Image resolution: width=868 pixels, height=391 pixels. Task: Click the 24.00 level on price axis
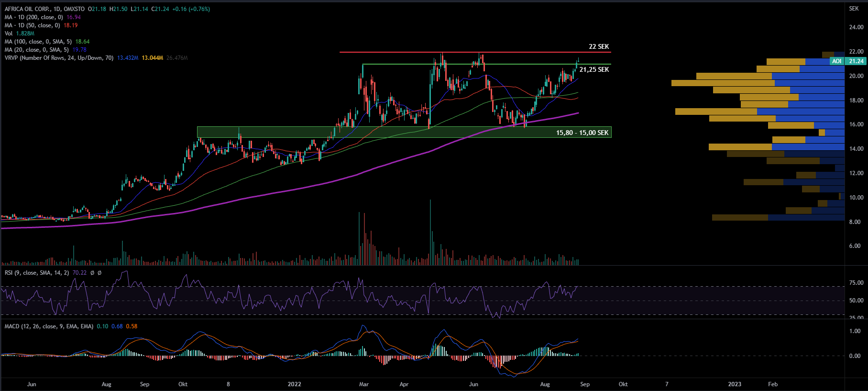pos(856,27)
